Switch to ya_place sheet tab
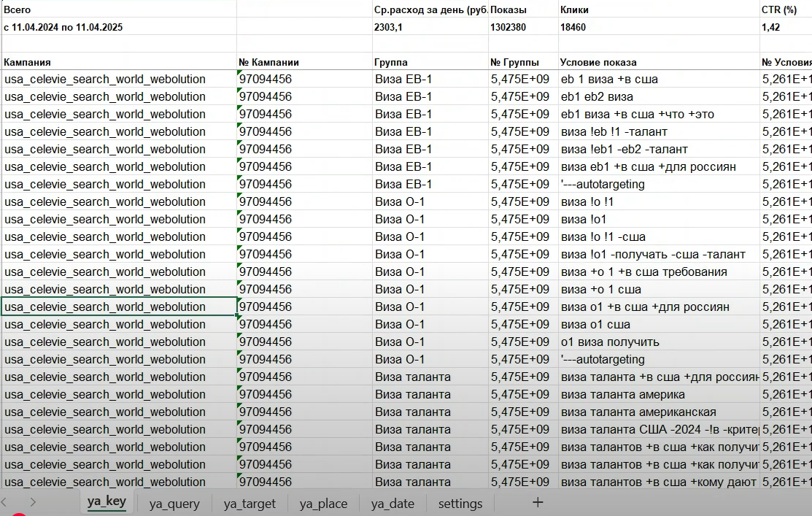 click(x=323, y=503)
